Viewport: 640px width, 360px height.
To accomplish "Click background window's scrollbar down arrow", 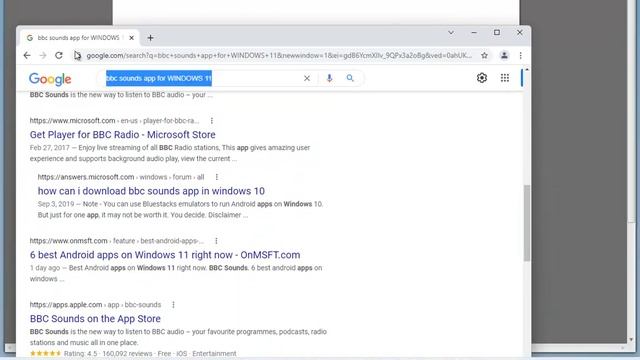I will pyautogui.click(x=631, y=340).
